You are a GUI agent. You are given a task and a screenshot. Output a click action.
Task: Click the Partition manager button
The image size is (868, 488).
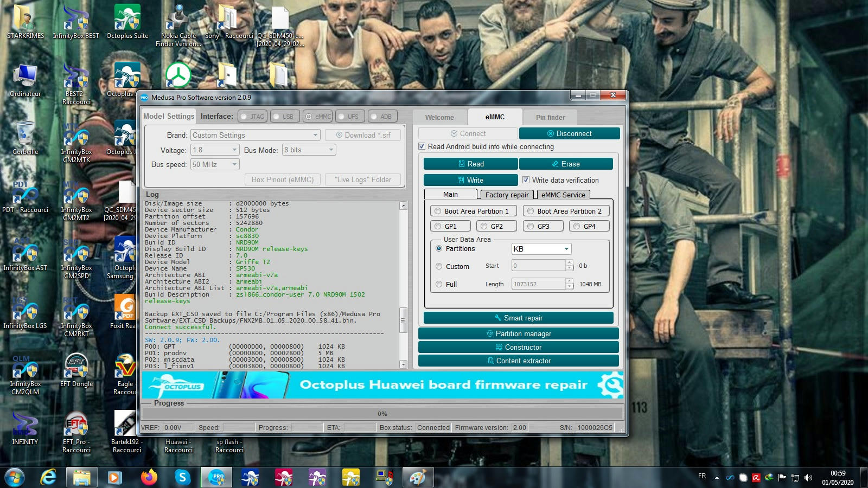[x=518, y=333]
